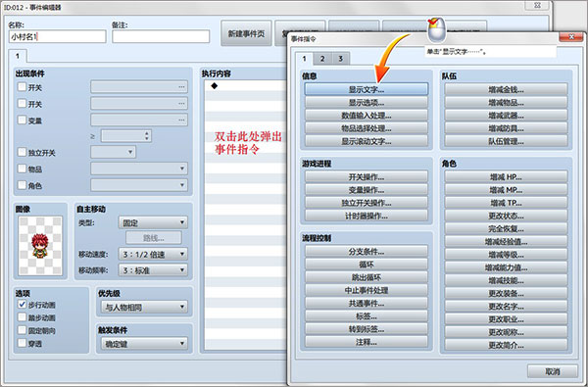Image resolution: width=588 pixels, height=387 pixels.
Task: Click the 完全恢复... button
Action: coord(506,228)
